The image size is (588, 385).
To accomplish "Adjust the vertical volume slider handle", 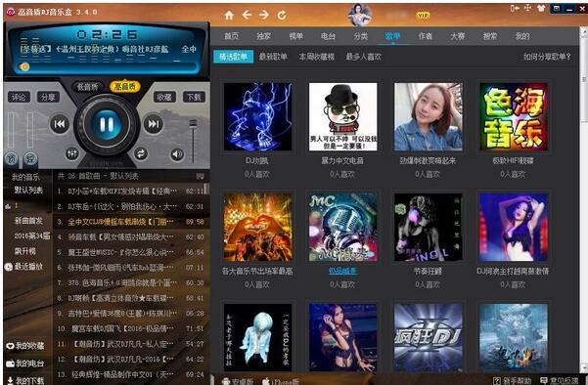I will point(193,123).
